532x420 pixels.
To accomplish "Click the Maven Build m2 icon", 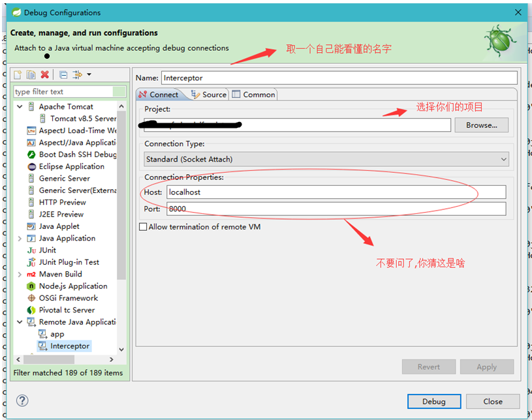I will coord(31,274).
